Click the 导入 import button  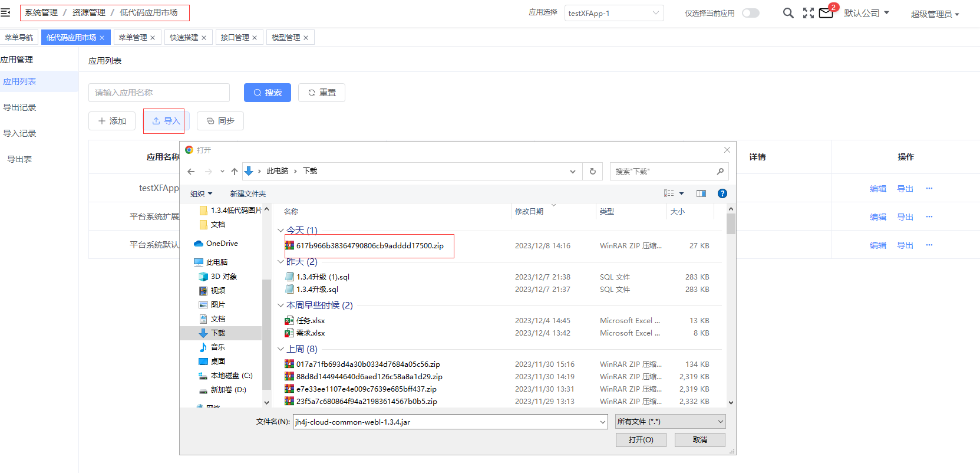click(166, 121)
